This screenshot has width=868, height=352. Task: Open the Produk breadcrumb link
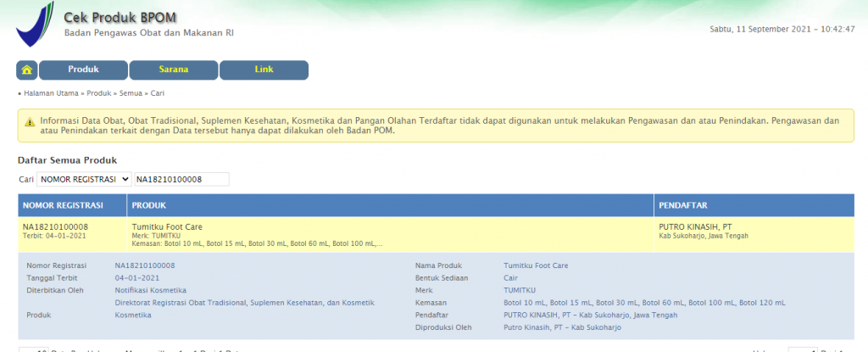coord(99,93)
